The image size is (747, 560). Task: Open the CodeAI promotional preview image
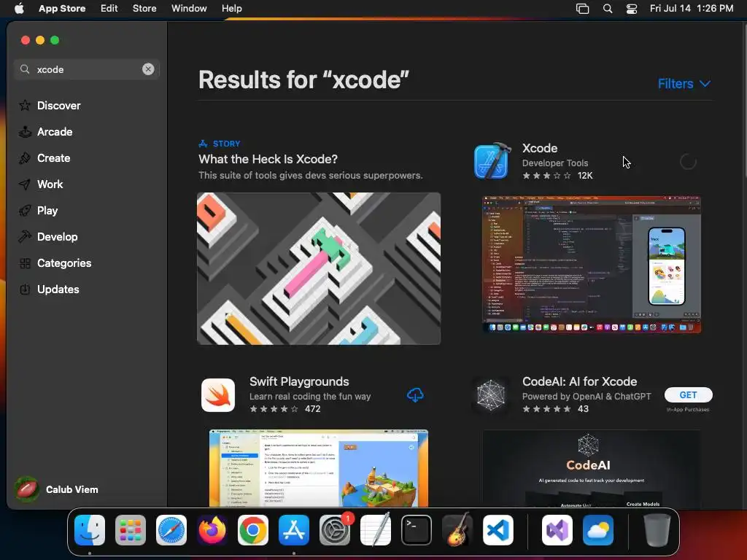(591, 469)
